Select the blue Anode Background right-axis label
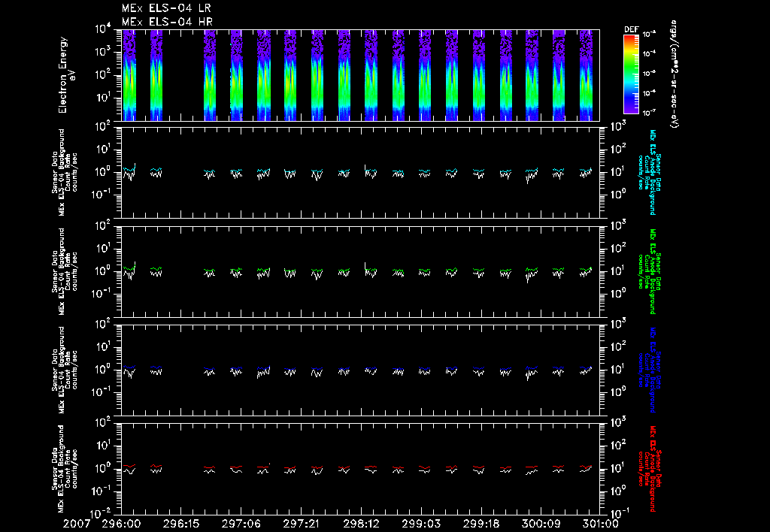This screenshot has height=532, width=770. (649, 370)
